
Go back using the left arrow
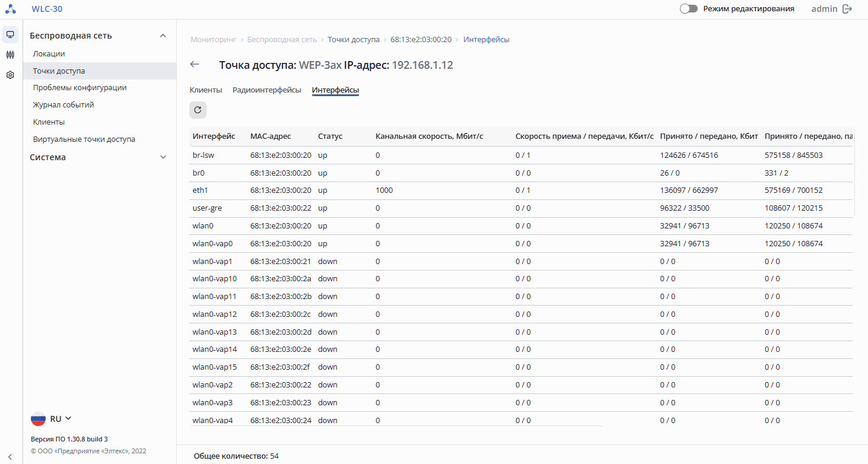click(195, 65)
